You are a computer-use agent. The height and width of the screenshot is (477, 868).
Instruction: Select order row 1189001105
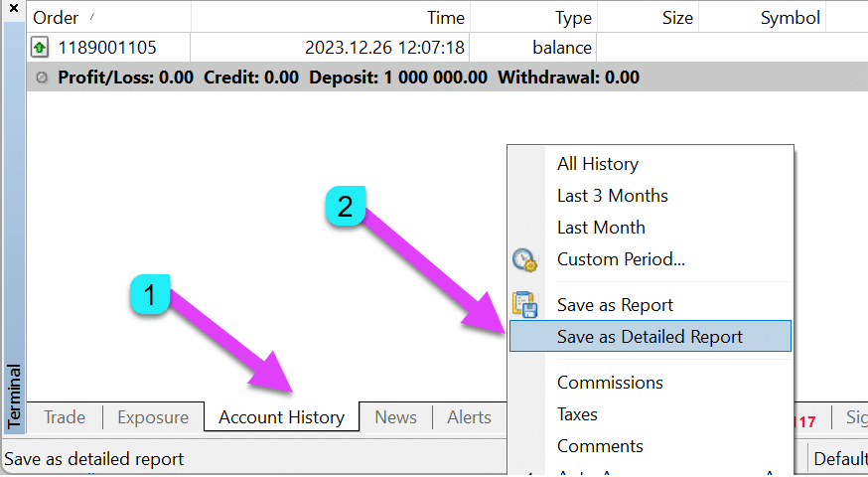click(x=107, y=47)
